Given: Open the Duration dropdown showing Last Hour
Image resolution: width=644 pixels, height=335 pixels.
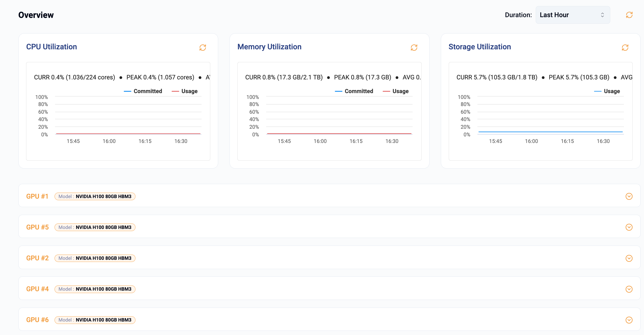Looking at the screenshot, I should 573,15.
